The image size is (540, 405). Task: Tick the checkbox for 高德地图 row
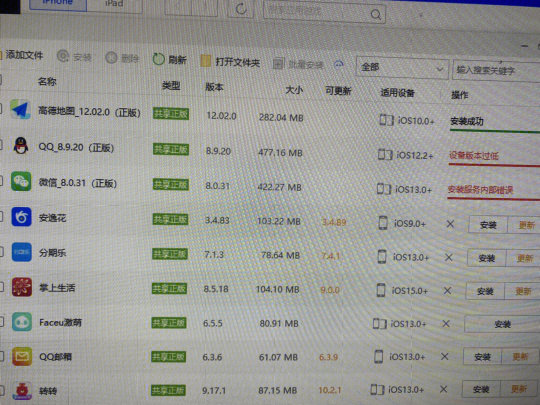[x=1, y=109]
